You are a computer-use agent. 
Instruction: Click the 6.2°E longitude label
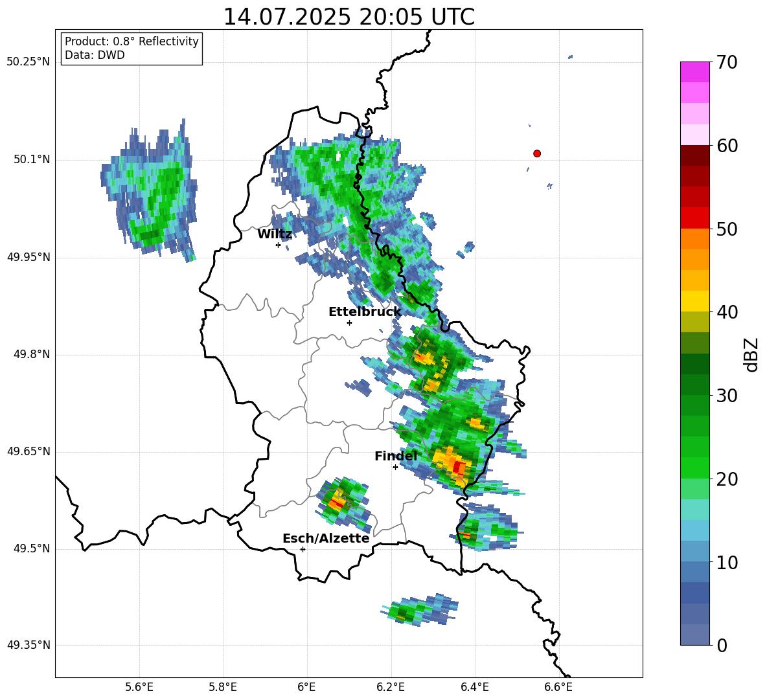(391, 687)
